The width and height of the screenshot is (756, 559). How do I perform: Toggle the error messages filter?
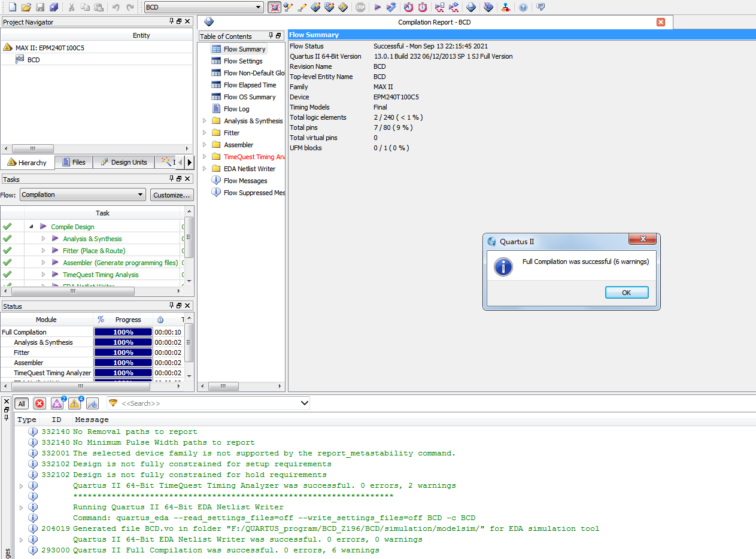pos(40,404)
